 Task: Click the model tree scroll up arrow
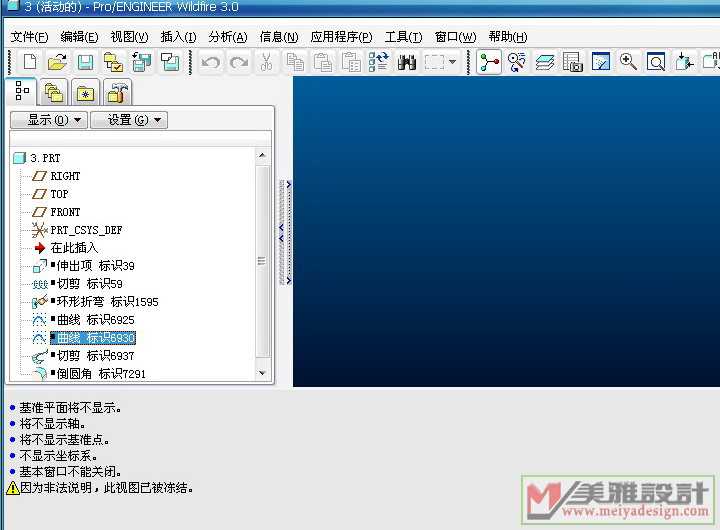pyautogui.click(x=262, y=155)
